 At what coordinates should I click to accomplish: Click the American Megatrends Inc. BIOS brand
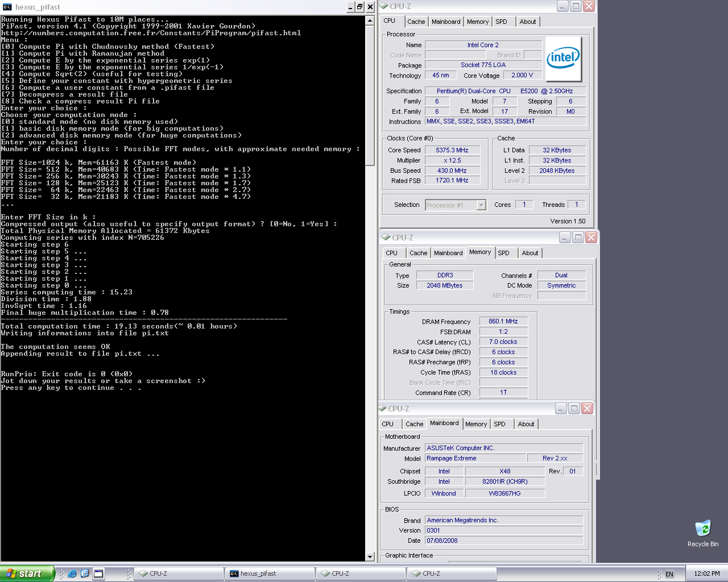pos(504,520)
